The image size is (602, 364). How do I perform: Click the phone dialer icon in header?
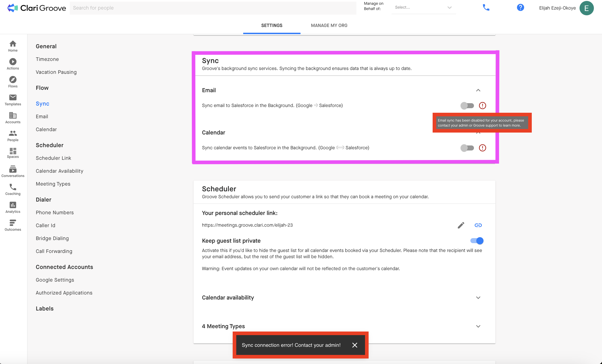click(486, 8)
